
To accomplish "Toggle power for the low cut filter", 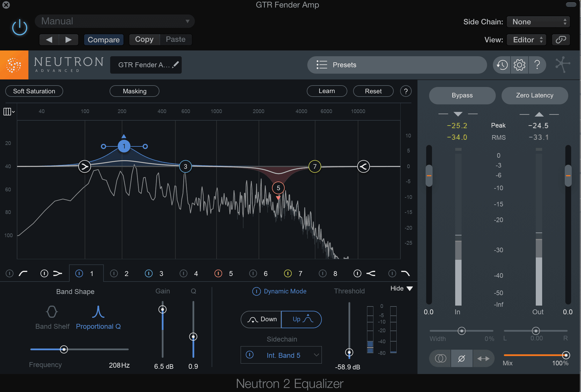I will 10,273.
